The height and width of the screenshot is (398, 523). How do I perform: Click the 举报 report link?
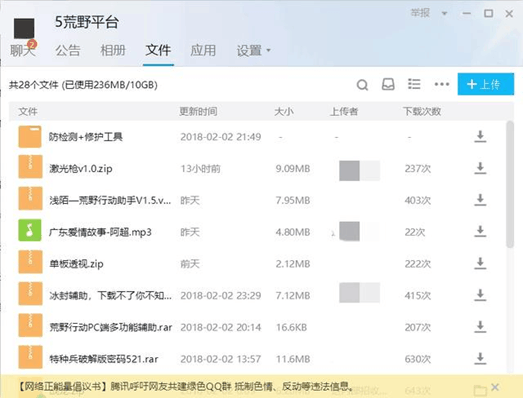(x=420, y=13)
